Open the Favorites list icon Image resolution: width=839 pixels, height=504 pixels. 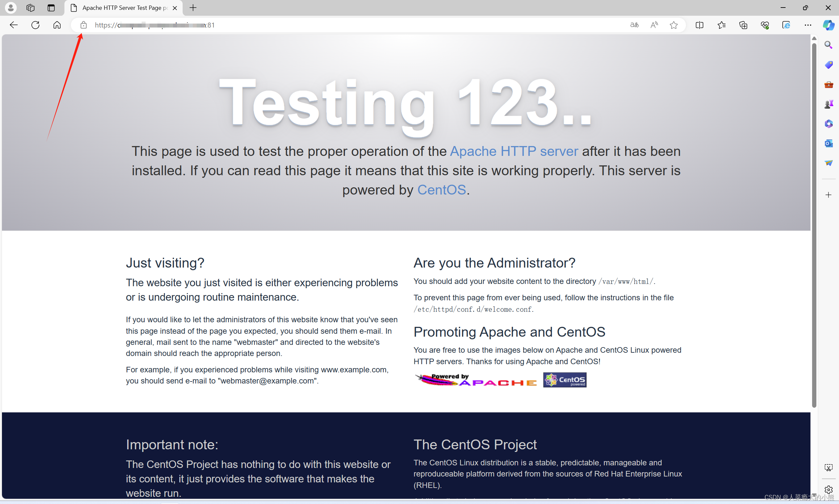click(x=721, y=25)
